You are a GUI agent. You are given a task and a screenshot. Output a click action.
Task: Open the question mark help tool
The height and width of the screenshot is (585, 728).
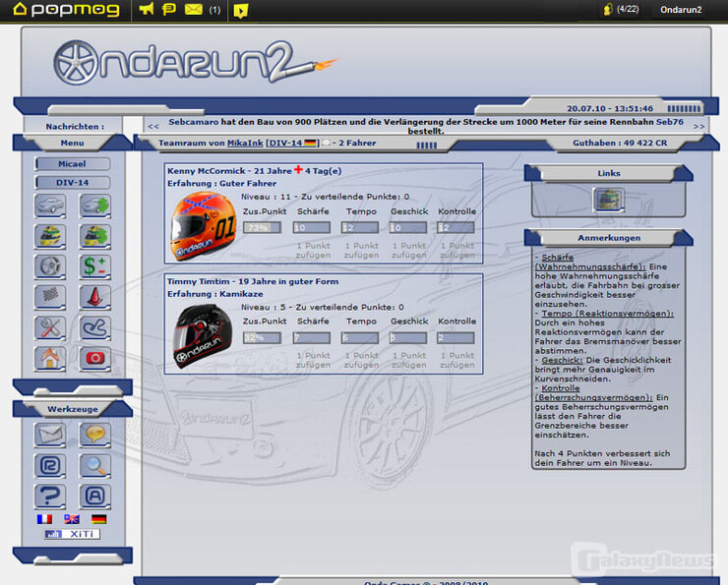(50, 496)
